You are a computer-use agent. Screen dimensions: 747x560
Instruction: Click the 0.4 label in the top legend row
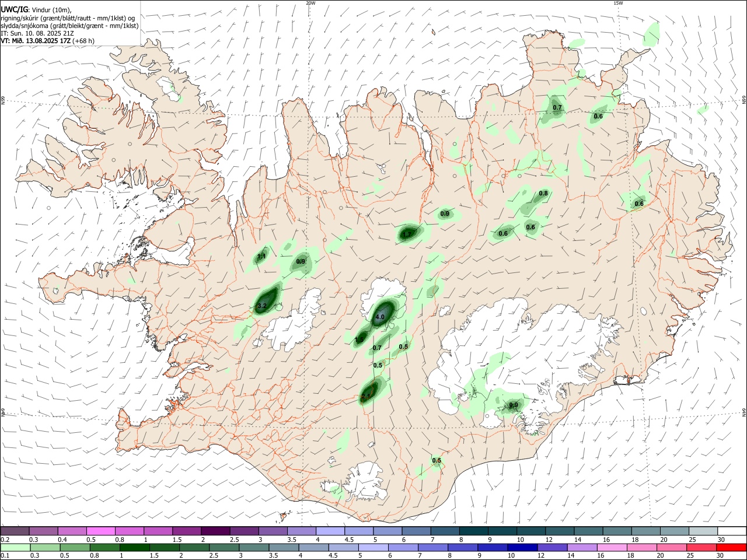(62, 540)
